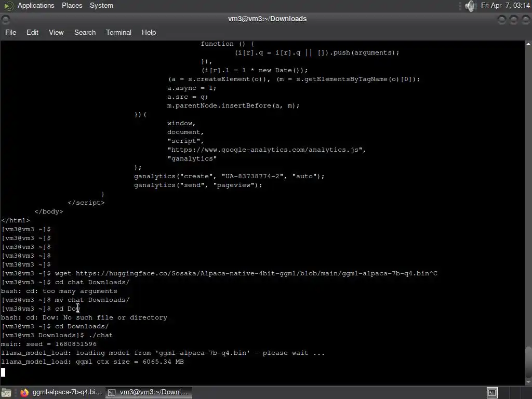Open the terminal Edit menu
532x399 pixels.
click(32, 32)
